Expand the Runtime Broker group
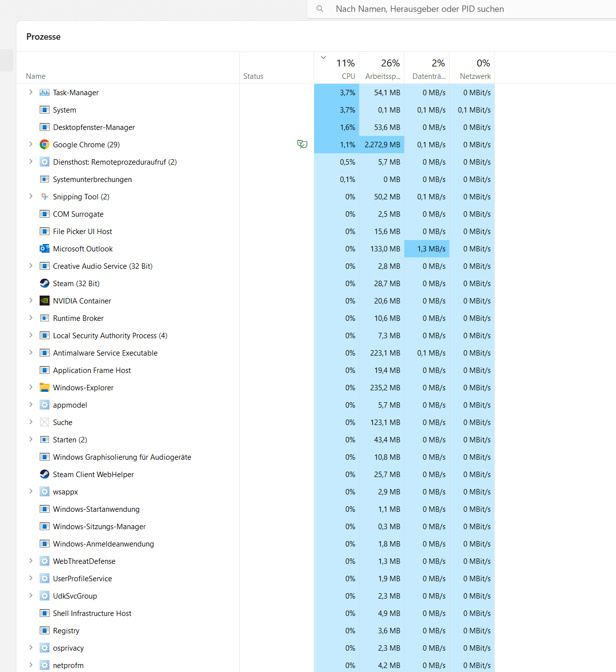The image size is (616, 672). click(x=31, y=318)
